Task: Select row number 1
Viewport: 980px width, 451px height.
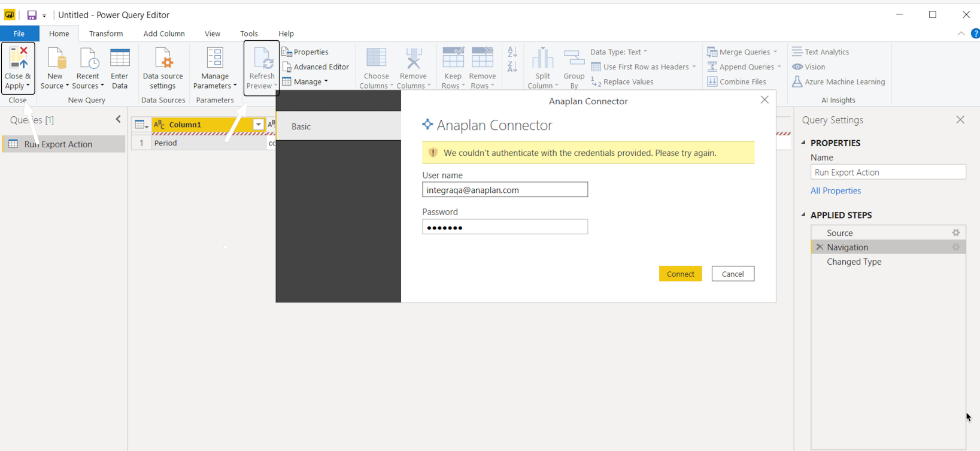Action: point(141,143)
